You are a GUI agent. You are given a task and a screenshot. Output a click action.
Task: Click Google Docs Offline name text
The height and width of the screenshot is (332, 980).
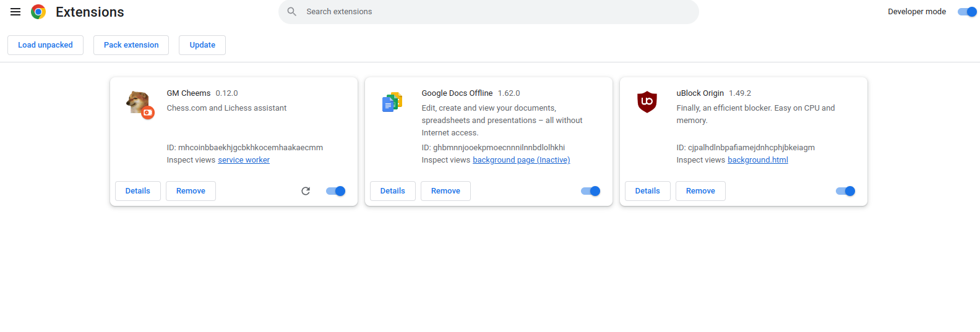[x=457, y=93]
